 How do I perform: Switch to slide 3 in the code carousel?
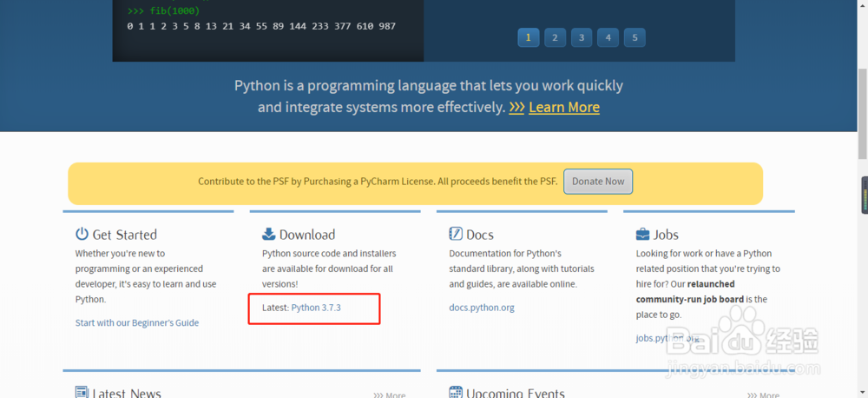coord(582,37)
